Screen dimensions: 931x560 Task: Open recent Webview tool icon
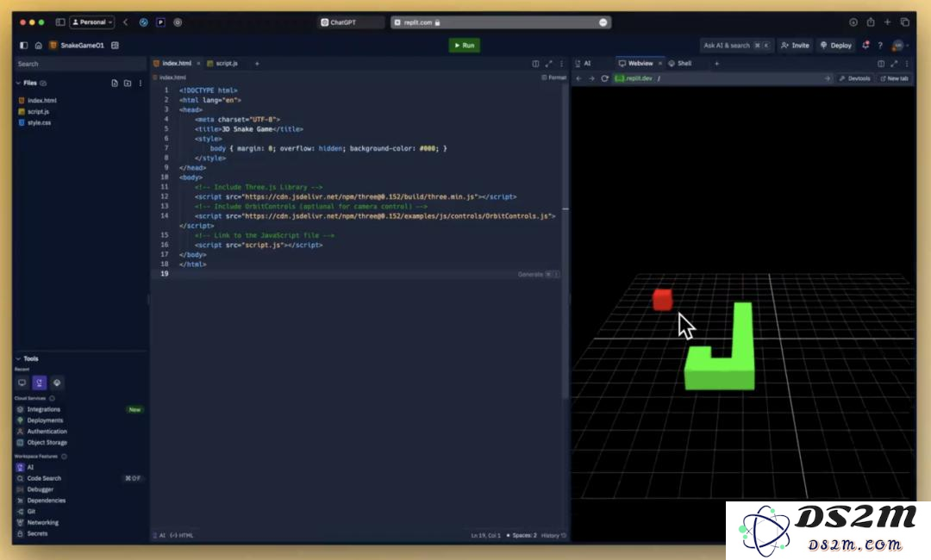(22, 383)
